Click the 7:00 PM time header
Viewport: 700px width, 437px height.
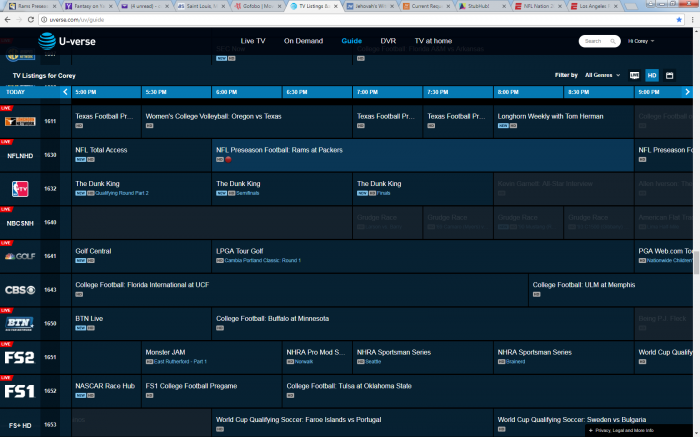[388, 92]
